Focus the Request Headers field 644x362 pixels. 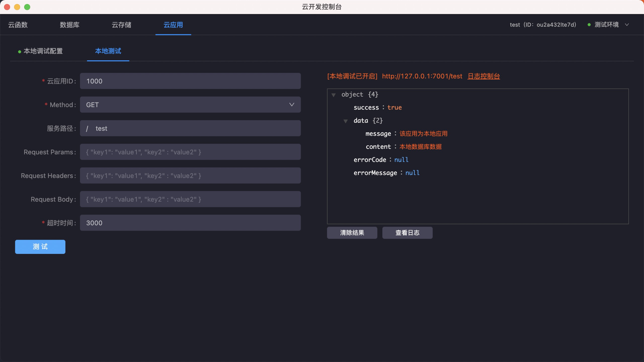190,175
